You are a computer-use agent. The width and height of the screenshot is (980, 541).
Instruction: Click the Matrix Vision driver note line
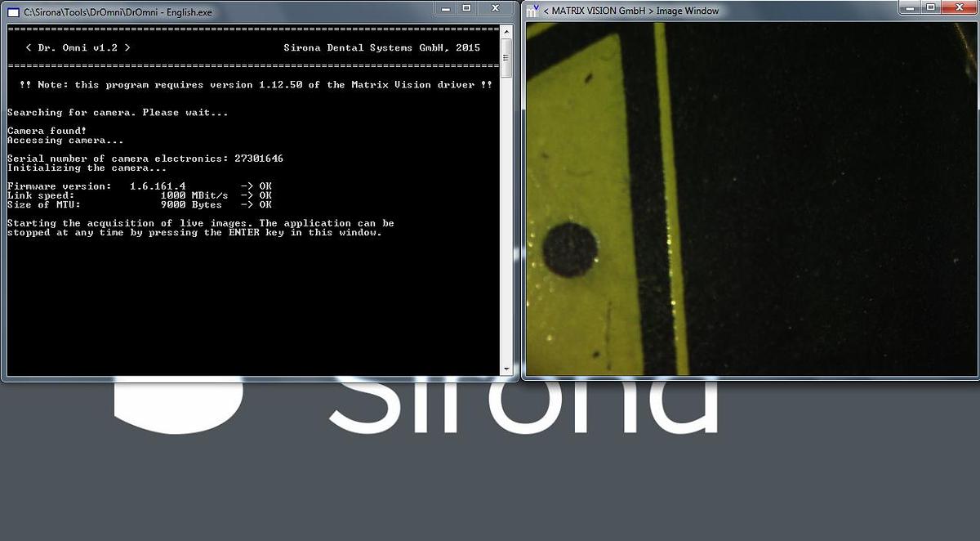point(256,85)
